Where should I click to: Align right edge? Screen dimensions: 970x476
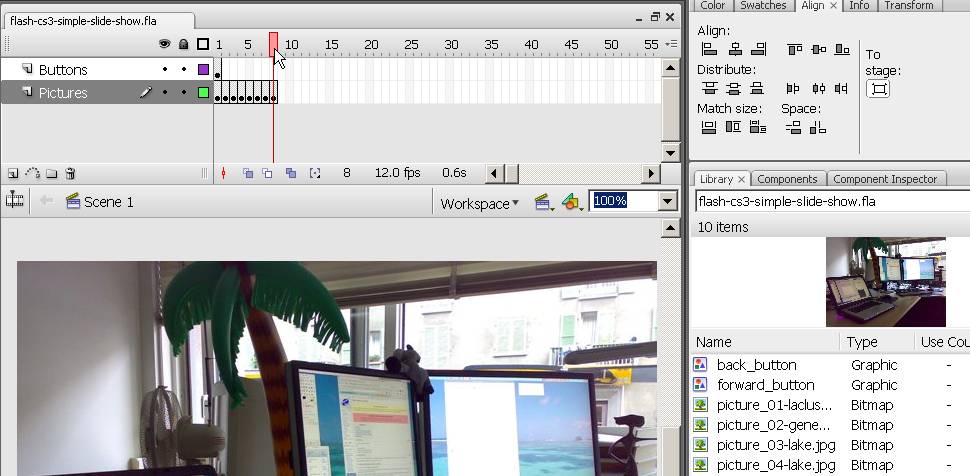[758, 49]
